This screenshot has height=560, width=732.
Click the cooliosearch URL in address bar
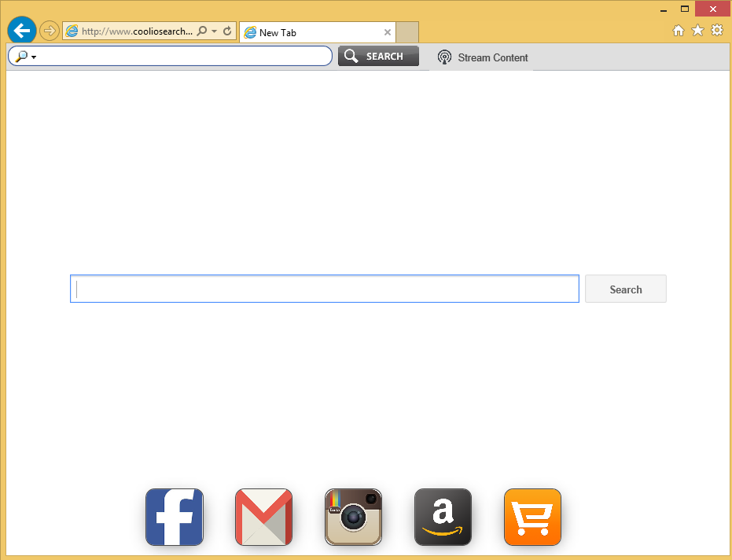(x=137, y=31)
